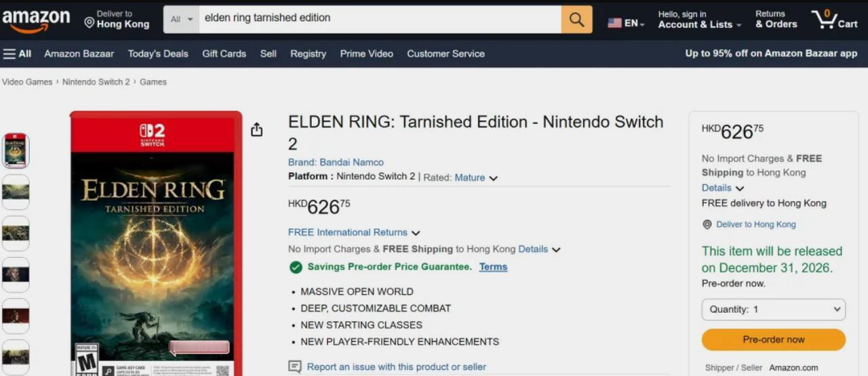Select the first product thumbnail image
The height and width of the screenshot is (376, 868).
pyautogui.click(x=16, y=150)
